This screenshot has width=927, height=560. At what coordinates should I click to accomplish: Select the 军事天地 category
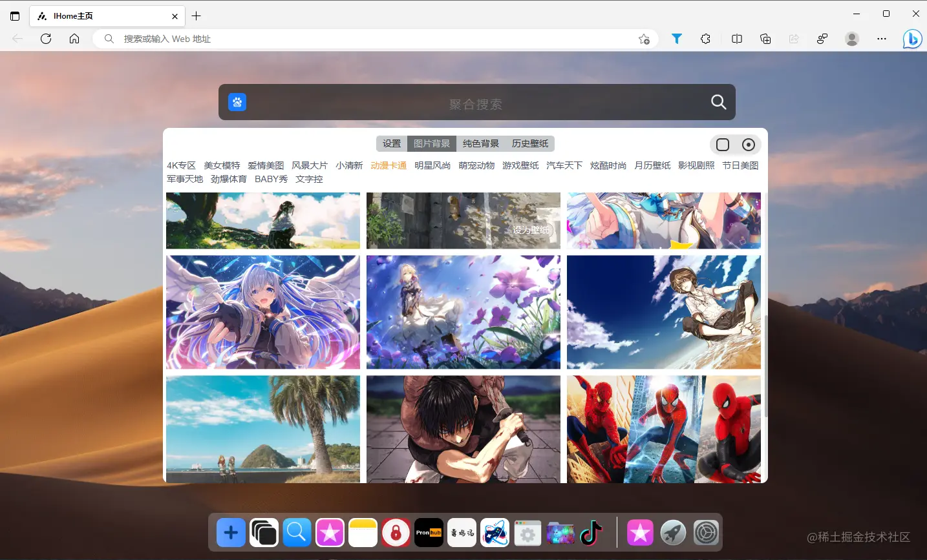coord(185,179)
